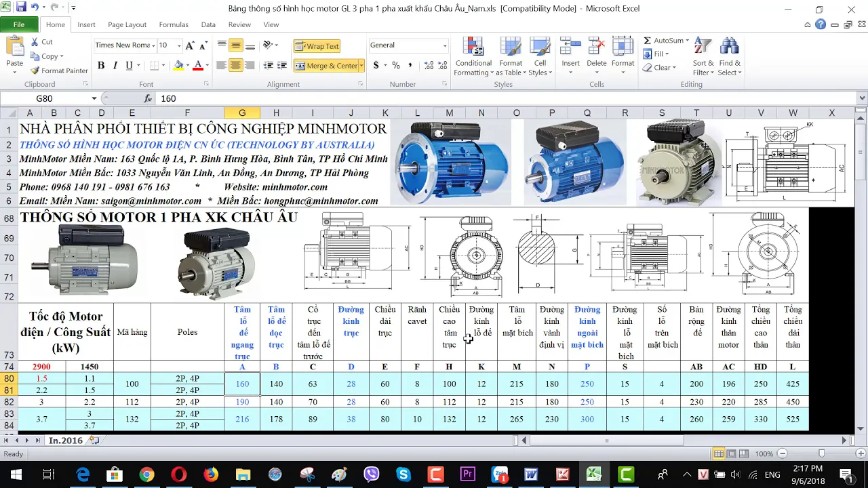The width and height of the screenshot is (868, 488).
Task: Open the Sort & Filter menu
Action: coord(703,56)
